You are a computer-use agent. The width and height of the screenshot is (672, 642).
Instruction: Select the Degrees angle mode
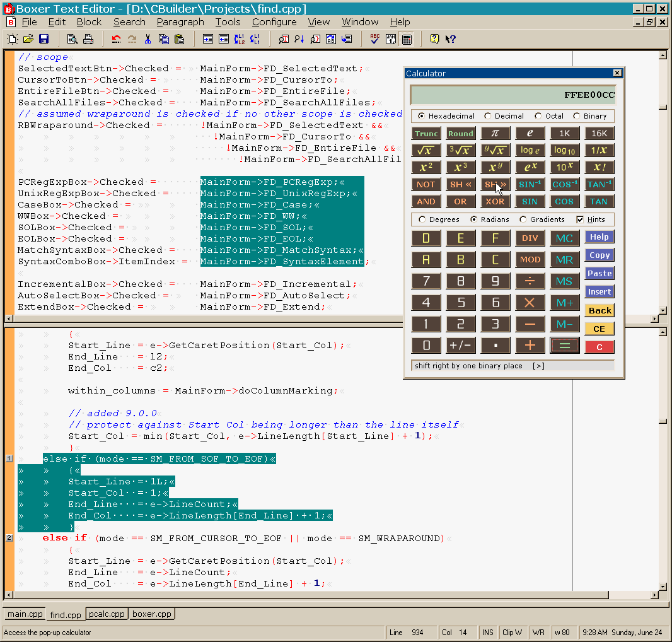pyautogui.click(x=422, y=219)
